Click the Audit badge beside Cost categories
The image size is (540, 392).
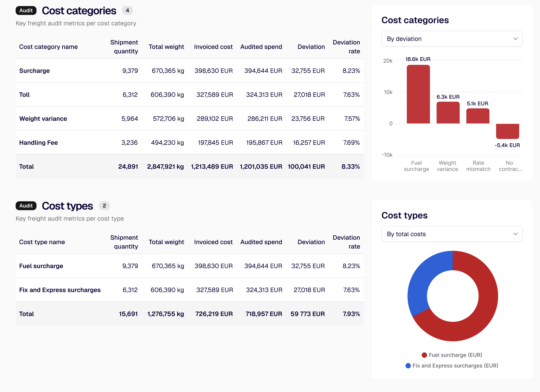click(x=26, y=11)
